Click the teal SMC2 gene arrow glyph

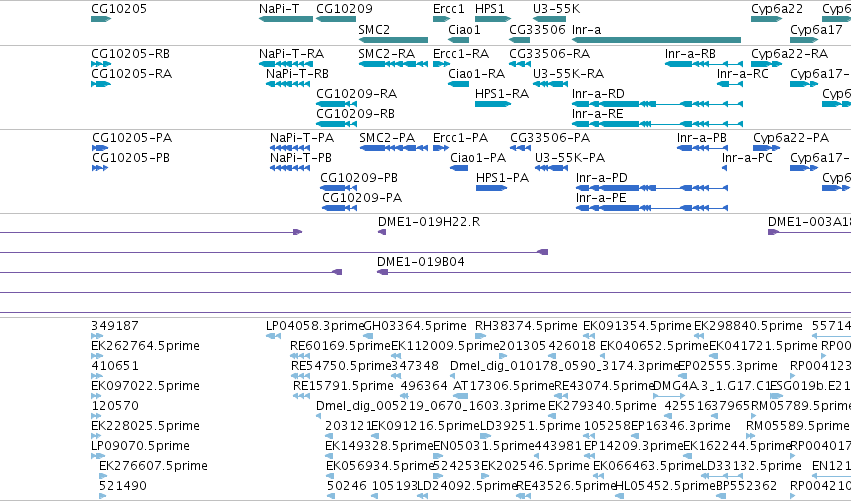pos(393,40)
